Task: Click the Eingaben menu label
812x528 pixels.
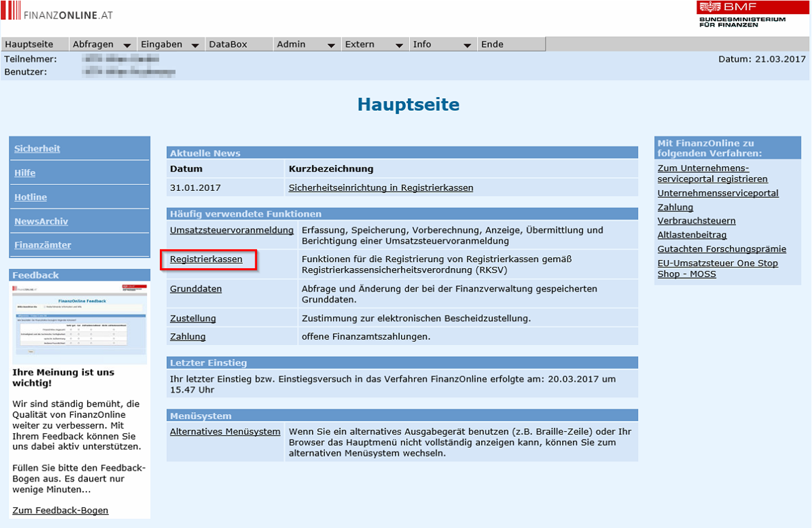Action: point(161,44)
